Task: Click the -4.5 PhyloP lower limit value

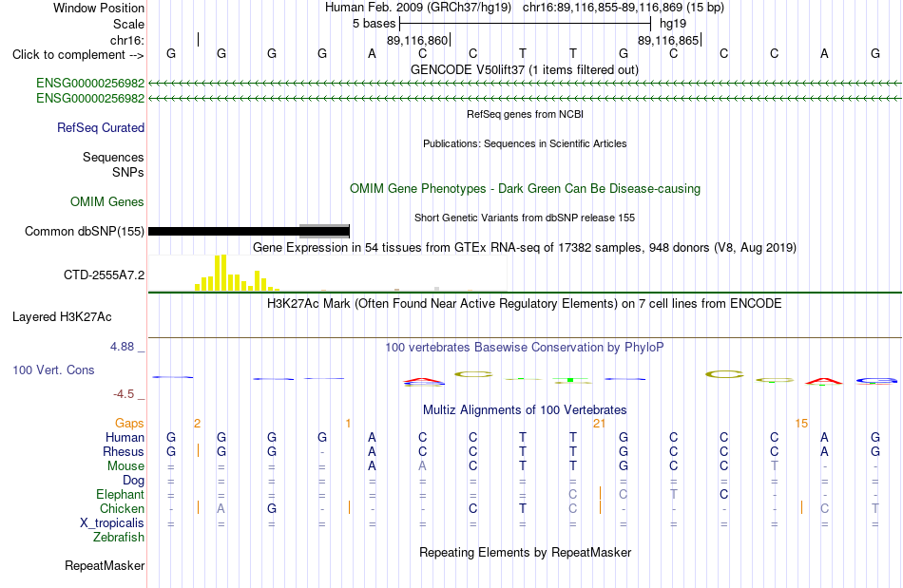Action: 124,394
